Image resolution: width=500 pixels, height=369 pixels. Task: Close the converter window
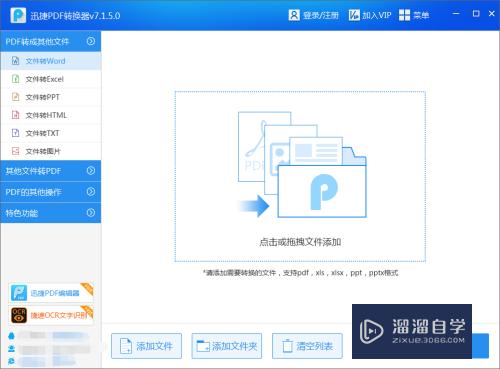coord(492,14)
